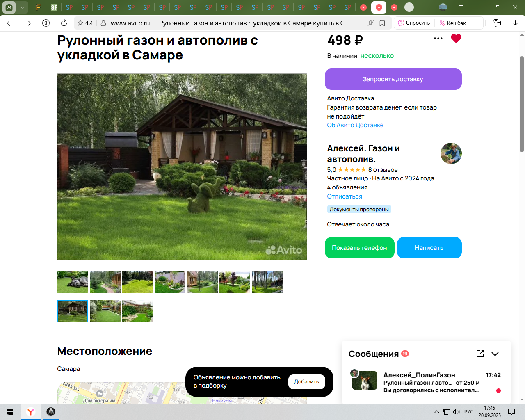
Task: Open the Кешбэк button in toolbar
Action: [x=452, y=23]
